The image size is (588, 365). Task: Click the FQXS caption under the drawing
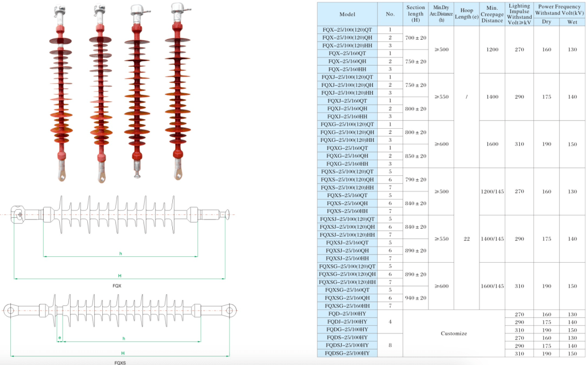119,363
